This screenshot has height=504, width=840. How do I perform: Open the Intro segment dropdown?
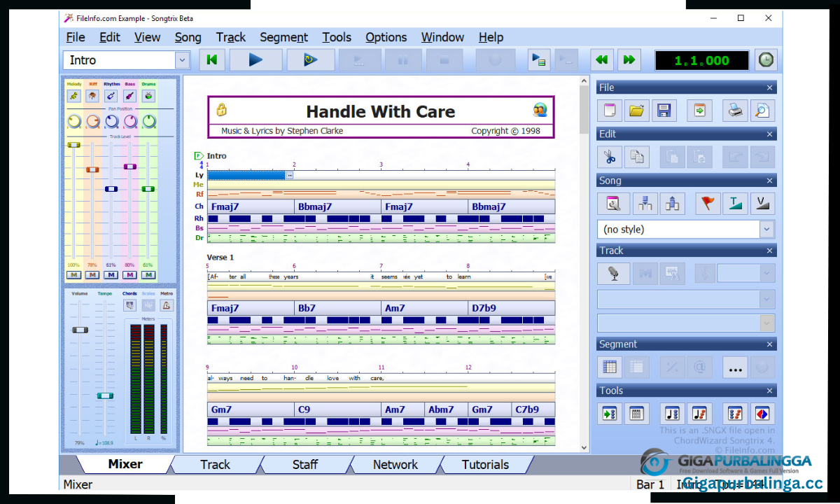(183, 60)
